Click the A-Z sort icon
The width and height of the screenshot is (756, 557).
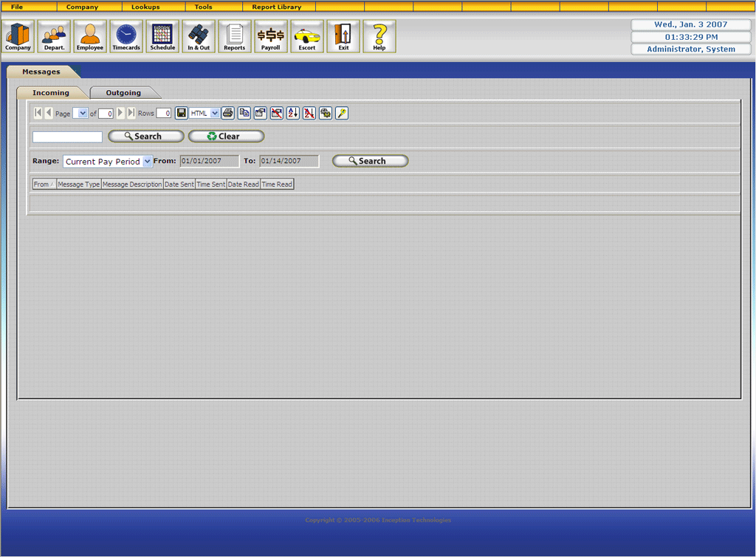click(293, 113)
